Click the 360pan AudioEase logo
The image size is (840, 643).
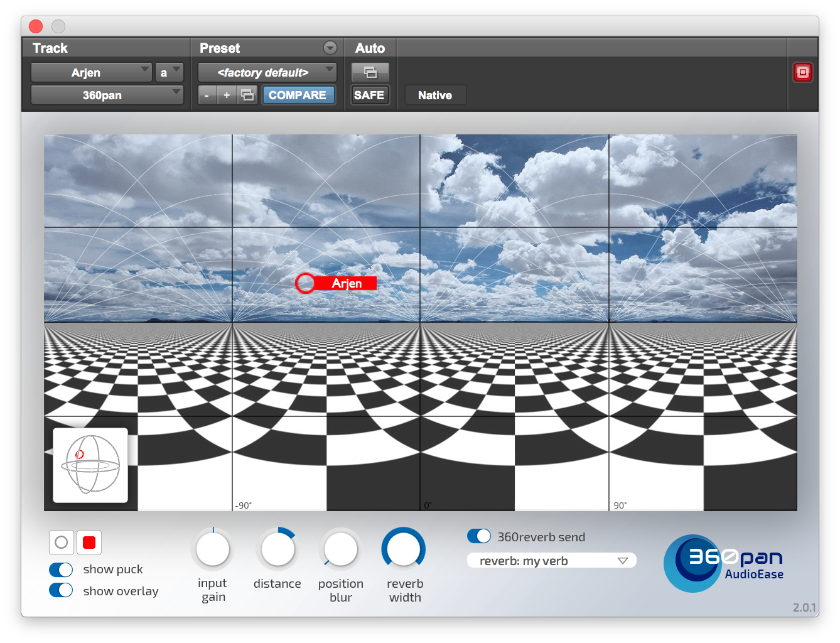[725, 563]
